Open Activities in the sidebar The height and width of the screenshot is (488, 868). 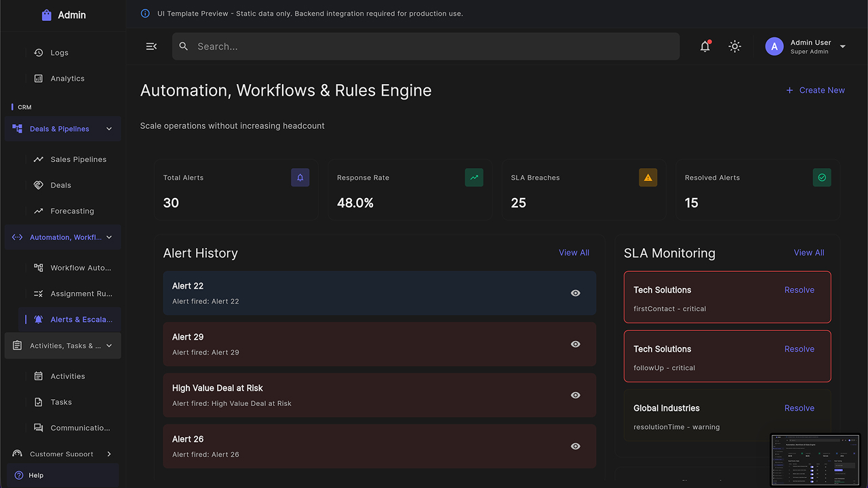pyautogui.click(x=71, y=376)
